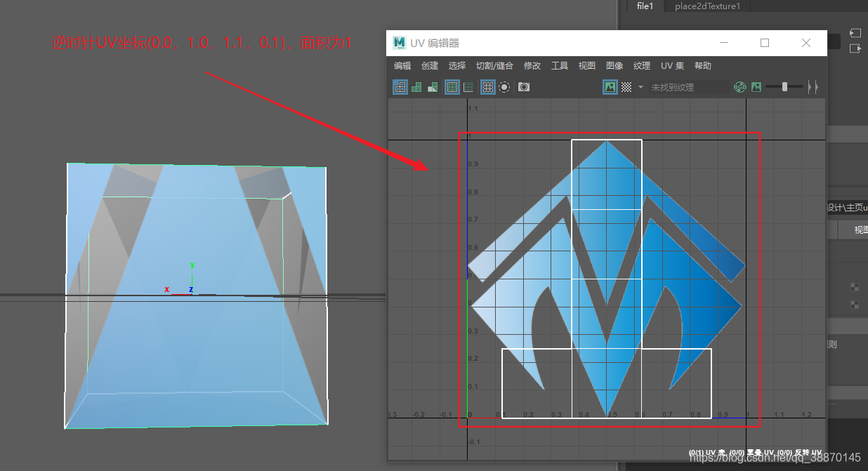Adjust the image dimming slider
The height and width of the screenshot is (471, 868).
pos(784,87)
